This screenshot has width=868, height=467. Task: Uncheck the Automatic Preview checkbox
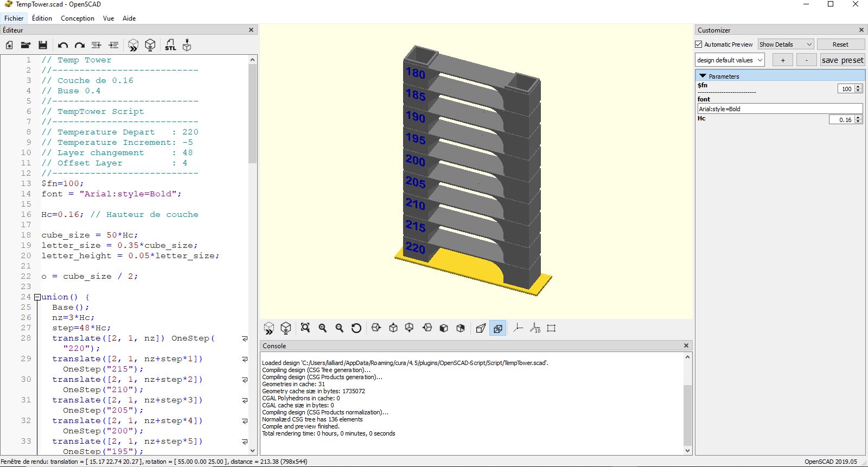click(699, 44)
